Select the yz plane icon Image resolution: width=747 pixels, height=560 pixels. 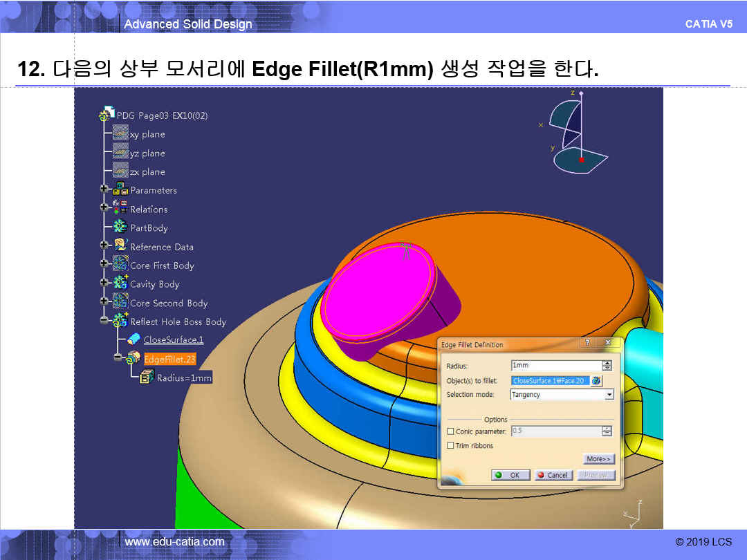[120, 152]
